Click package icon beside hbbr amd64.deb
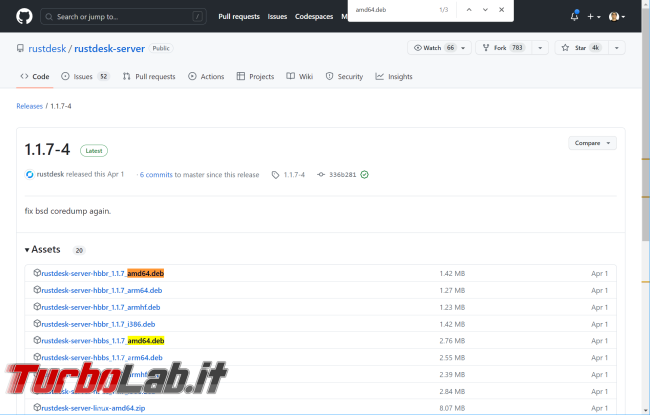The height and width of the screenshot is (415, 650). (37, 273)
